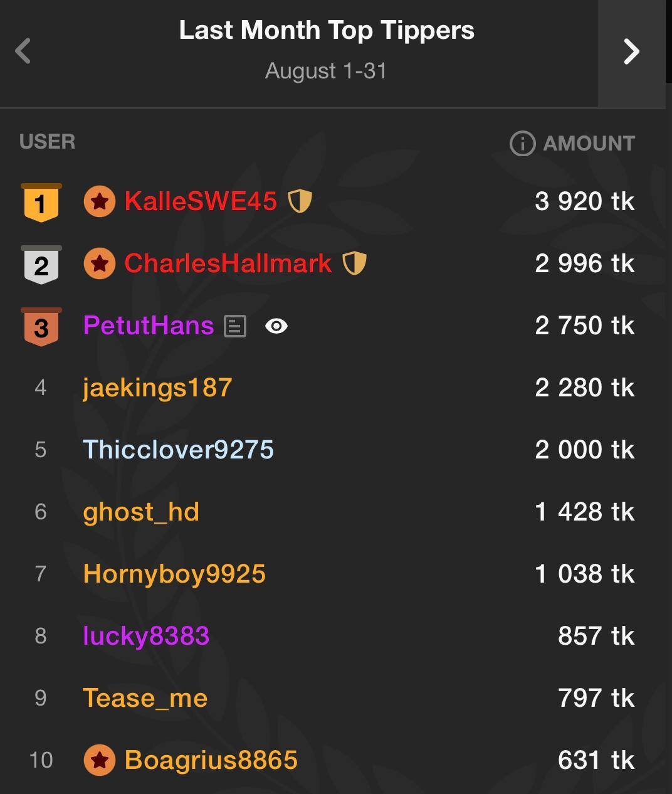
Task: Open jaekings187 user profile
Action: (157, 388)
